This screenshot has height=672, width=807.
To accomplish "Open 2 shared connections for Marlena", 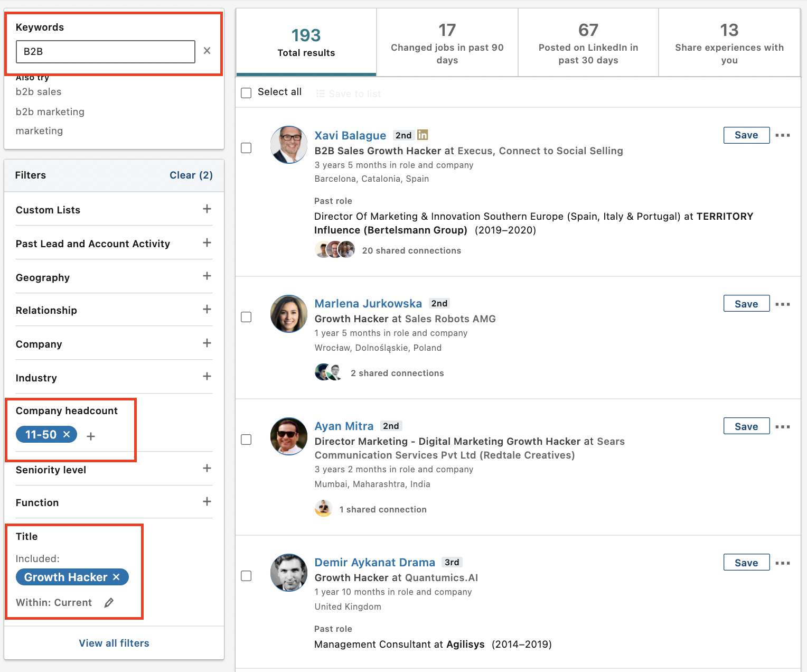I will click(x=397, y=373).
